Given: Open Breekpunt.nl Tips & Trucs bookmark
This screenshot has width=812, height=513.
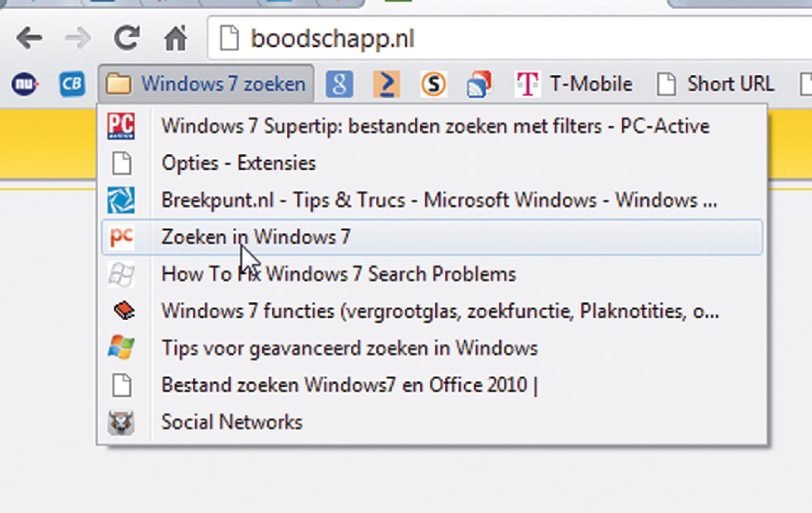Looking at the screenshot, I should click(x=438, y=201).
